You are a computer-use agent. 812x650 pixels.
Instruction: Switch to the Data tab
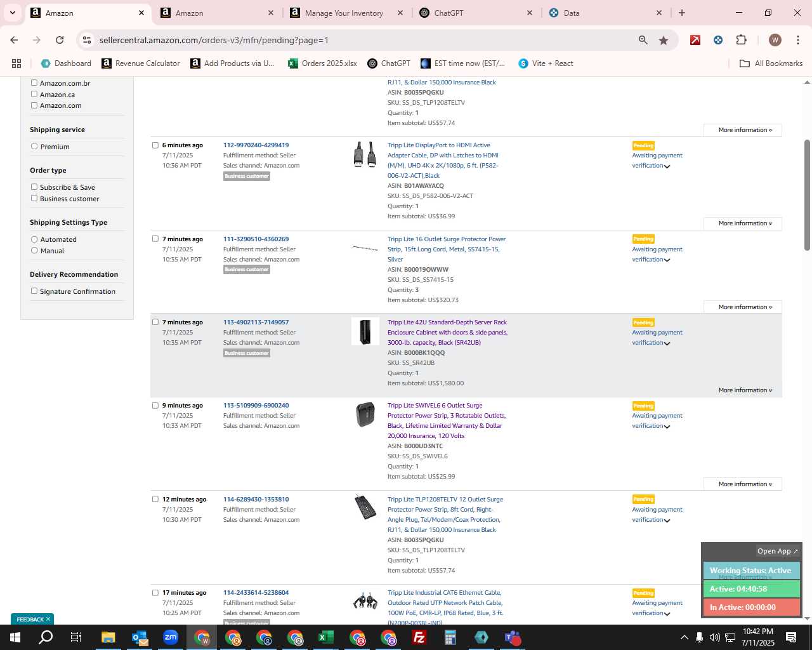point(606,13)
